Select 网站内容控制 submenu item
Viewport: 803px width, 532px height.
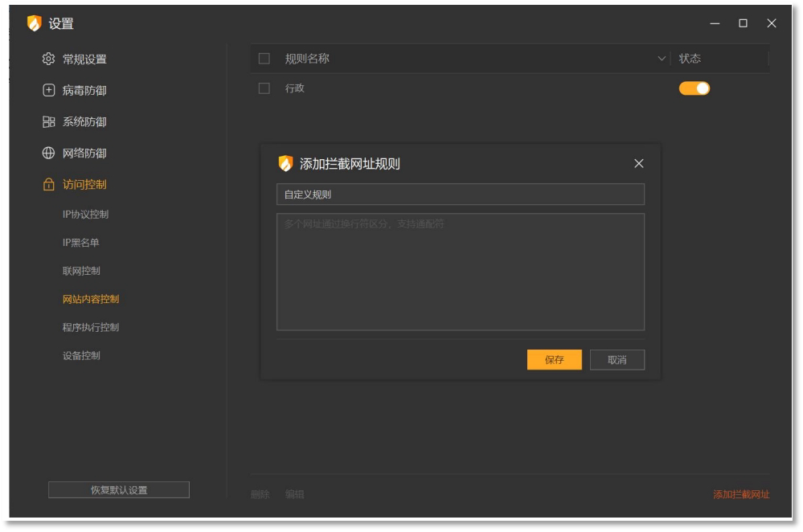[91, 299]
